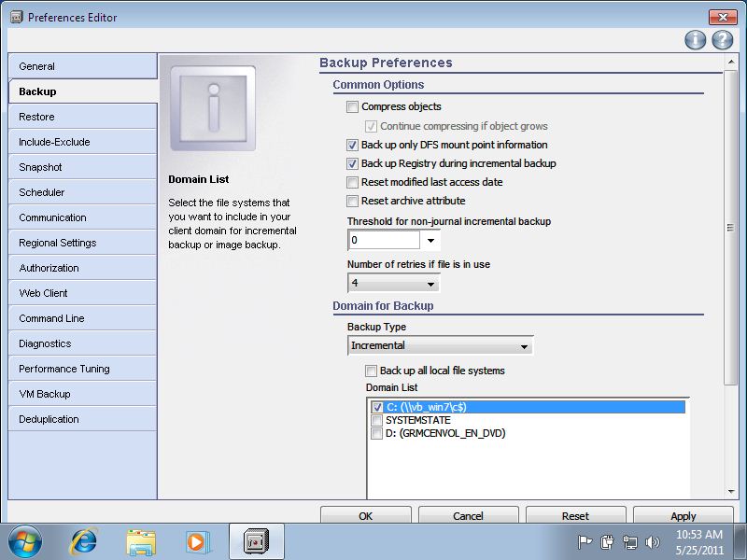747x560 pixels.
Task: Click the OK button
Action: [365, 515]
